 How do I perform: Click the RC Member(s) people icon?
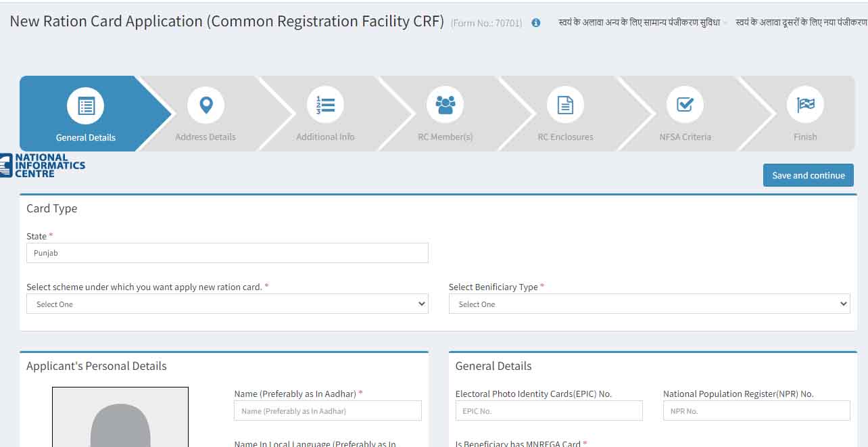(445, 105)
